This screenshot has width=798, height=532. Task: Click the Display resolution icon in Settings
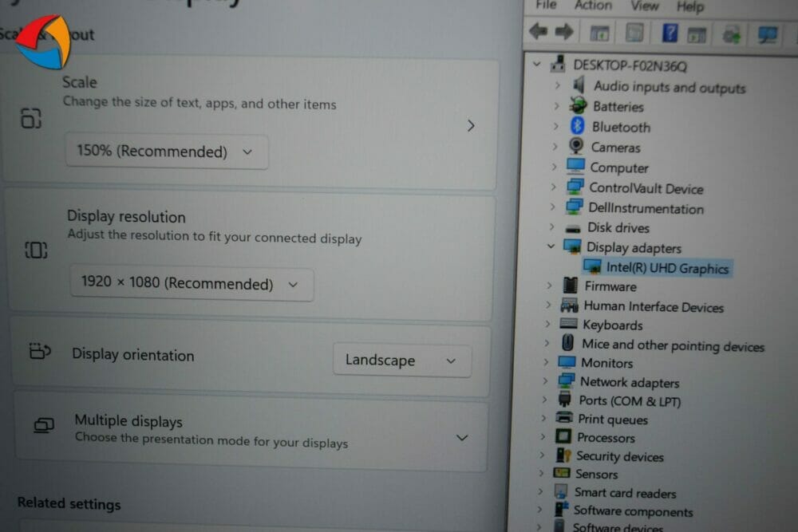tap(36, 250)
